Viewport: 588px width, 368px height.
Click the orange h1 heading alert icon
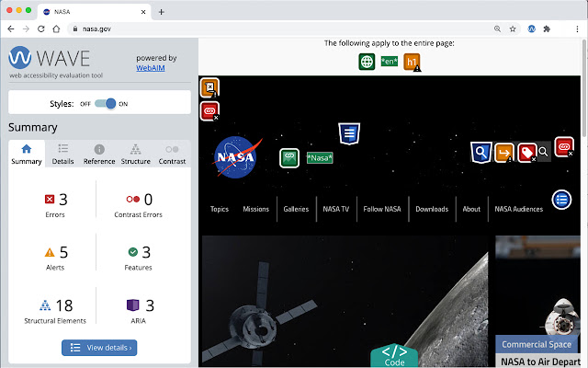pos(413,63)
